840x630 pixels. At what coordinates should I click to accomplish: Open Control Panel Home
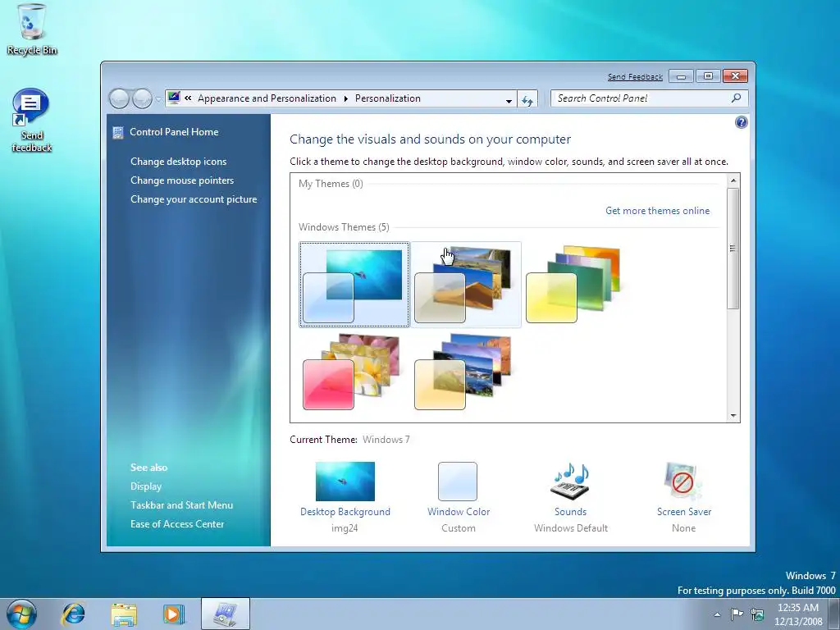[174, 132]
